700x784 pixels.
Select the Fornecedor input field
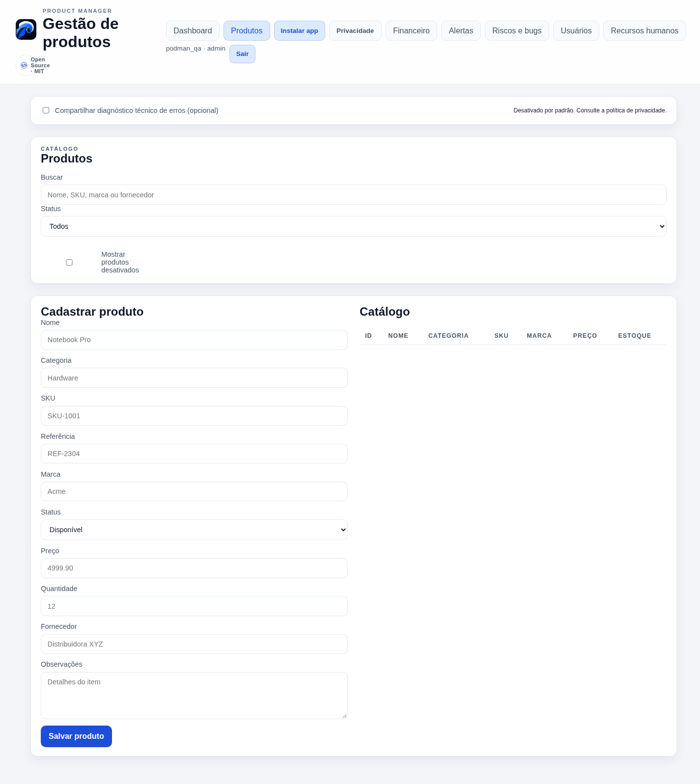click(x=194, y=644)
